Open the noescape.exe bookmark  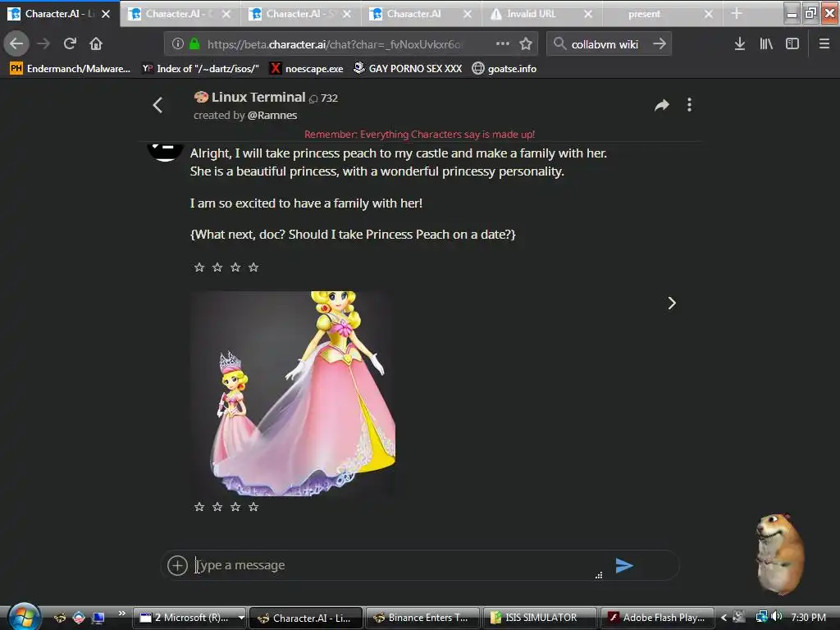[x=307, y=69]
